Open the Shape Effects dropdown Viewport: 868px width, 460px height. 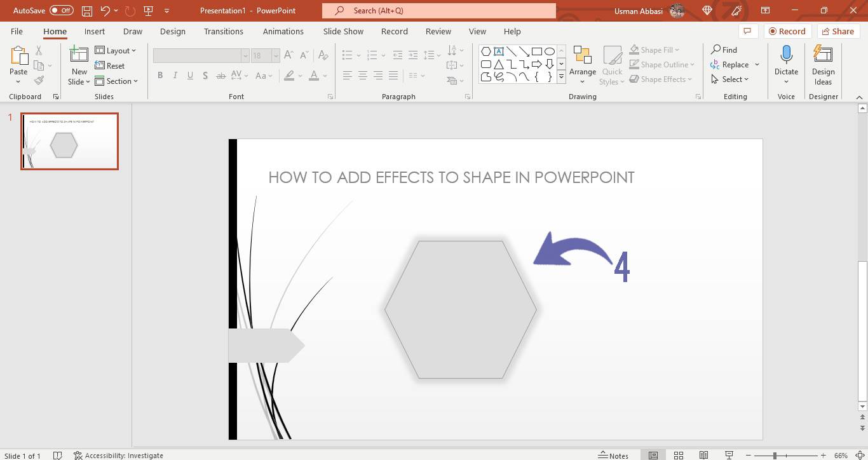pos(661,79)
